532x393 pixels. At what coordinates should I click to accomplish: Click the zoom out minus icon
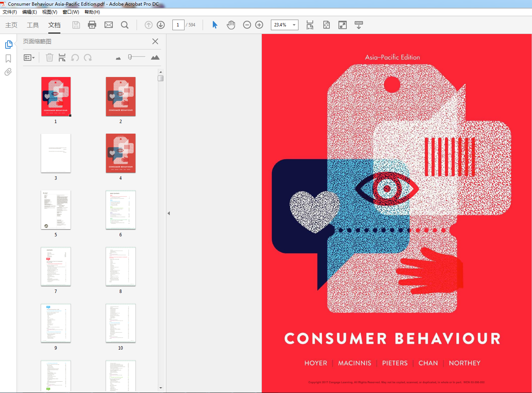(x=247, y=25)
